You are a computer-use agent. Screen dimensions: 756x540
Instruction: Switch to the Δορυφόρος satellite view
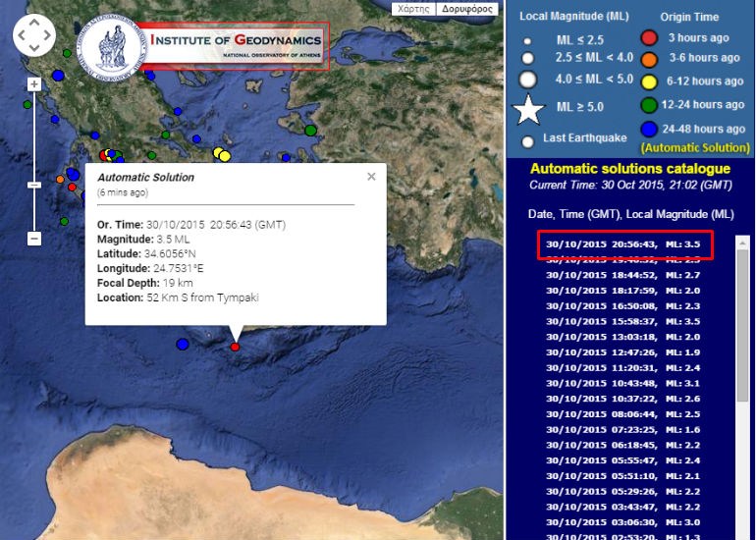467,9
